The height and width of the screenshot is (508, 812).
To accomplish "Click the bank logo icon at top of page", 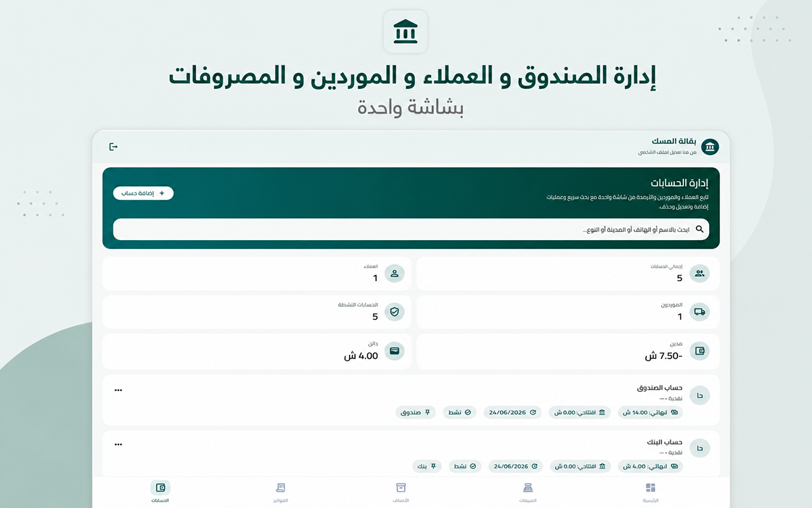I will click(405, 31).
